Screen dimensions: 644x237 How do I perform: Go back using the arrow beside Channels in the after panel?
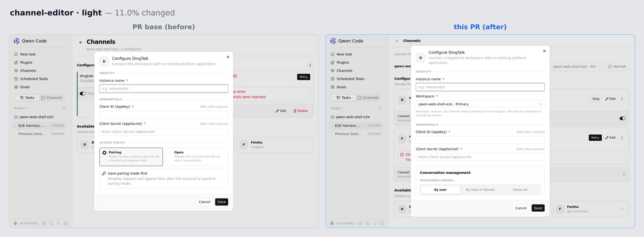click(x=397, y=41)
